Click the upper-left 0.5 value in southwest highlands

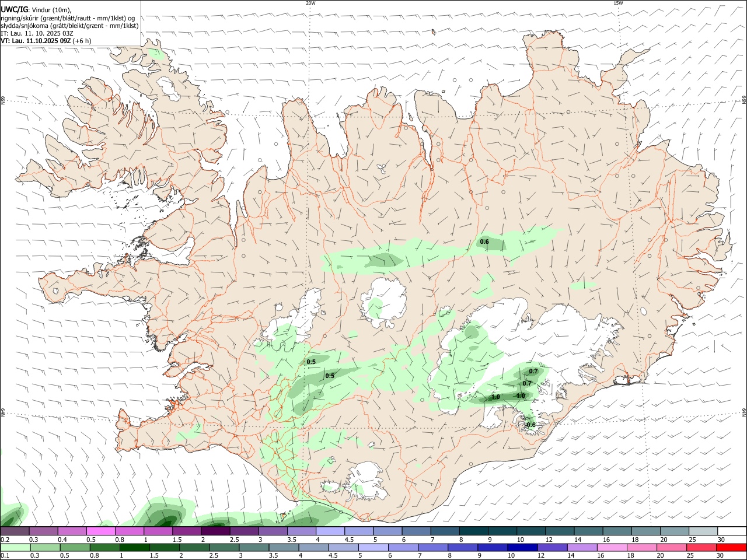pyautogui.click(x=311, y=362)
